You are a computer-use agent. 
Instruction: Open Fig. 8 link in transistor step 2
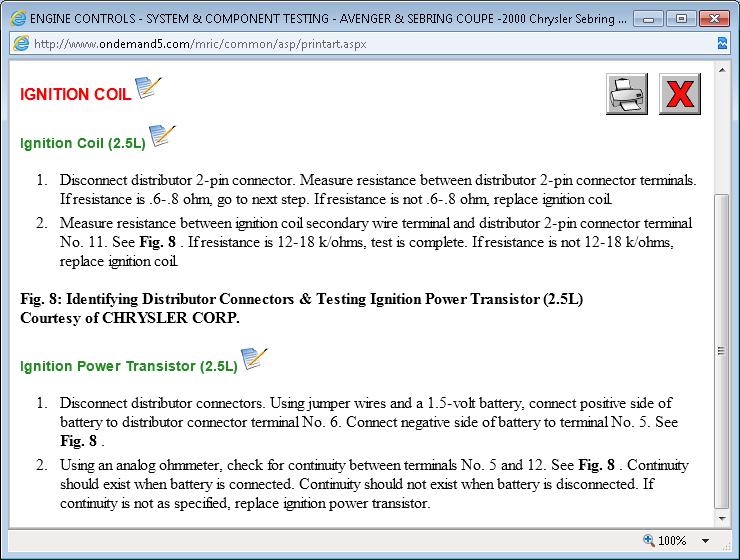tap(597, 465)
